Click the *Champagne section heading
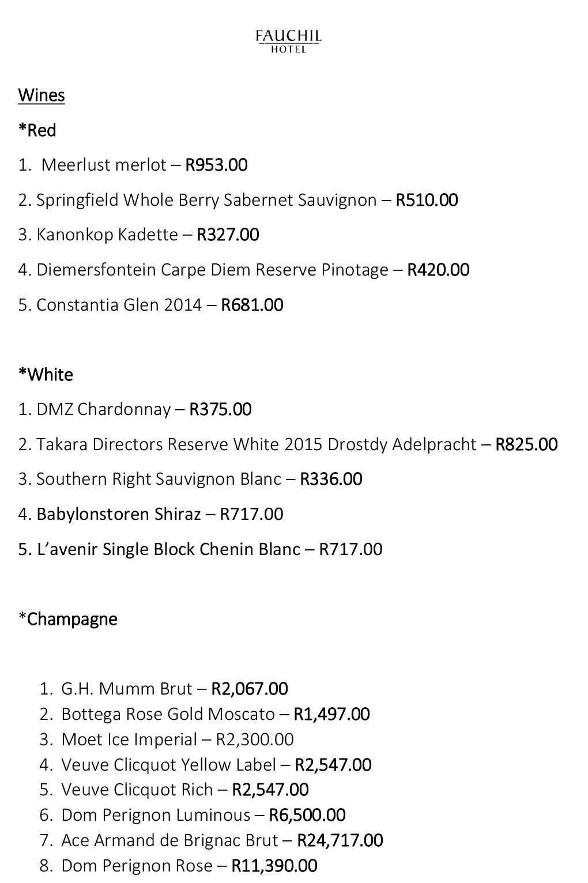The height and width of the screenshot is (883, 588). [x=68, y=619]
